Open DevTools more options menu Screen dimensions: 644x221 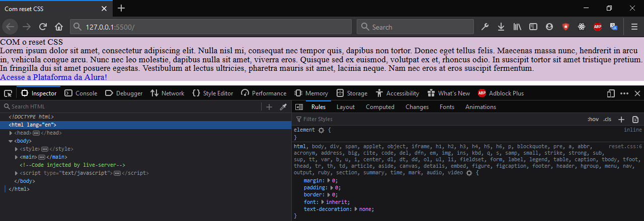[x=624, y=93]
